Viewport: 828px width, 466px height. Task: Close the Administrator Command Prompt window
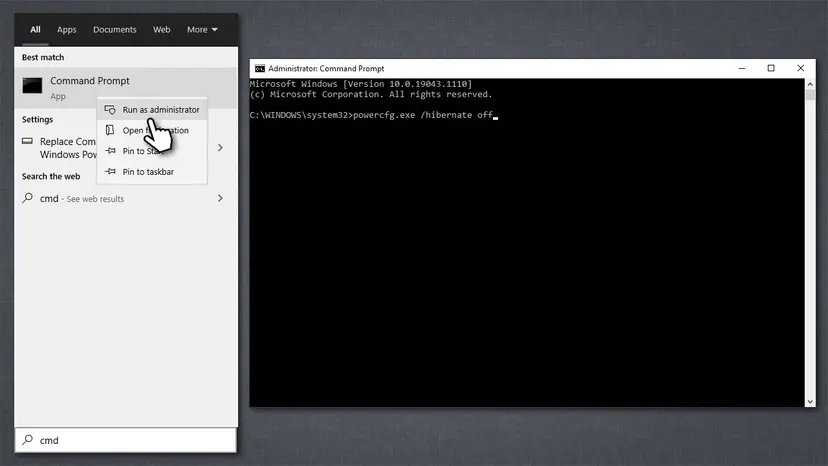tap(801, 68)
